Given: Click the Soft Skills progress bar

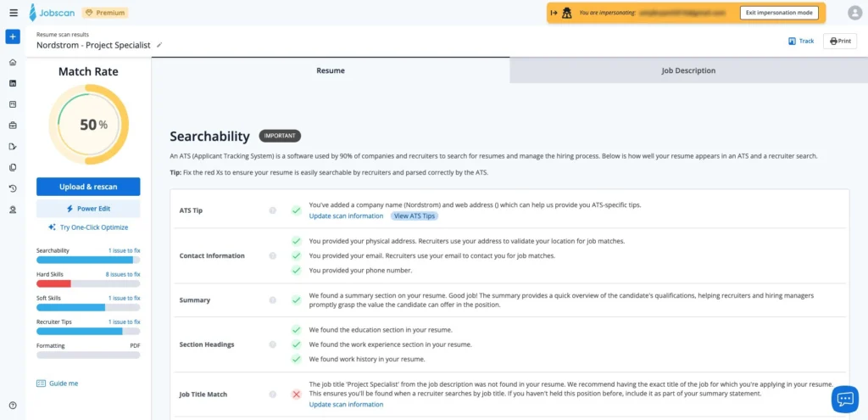Looking at the screenshot, I should pos(88,307).
